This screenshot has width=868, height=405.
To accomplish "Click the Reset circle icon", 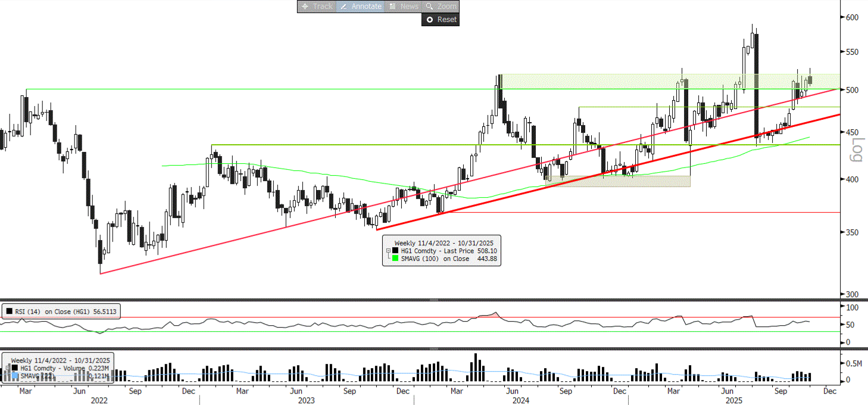I will 429,20.
